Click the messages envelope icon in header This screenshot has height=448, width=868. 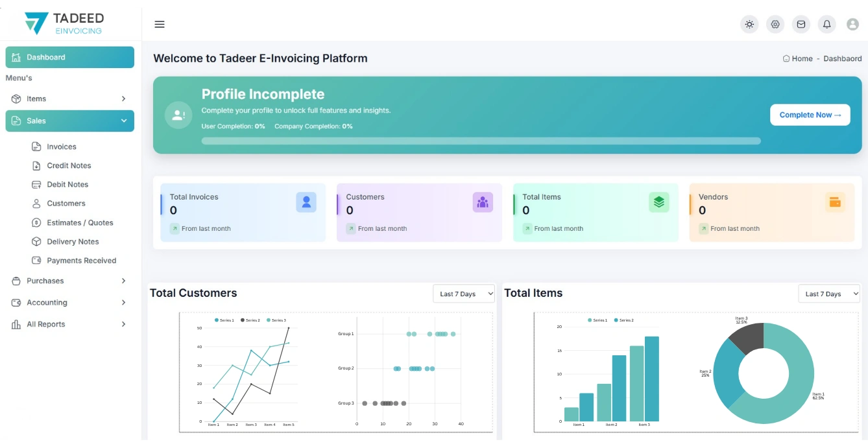[x=801, y=24]
